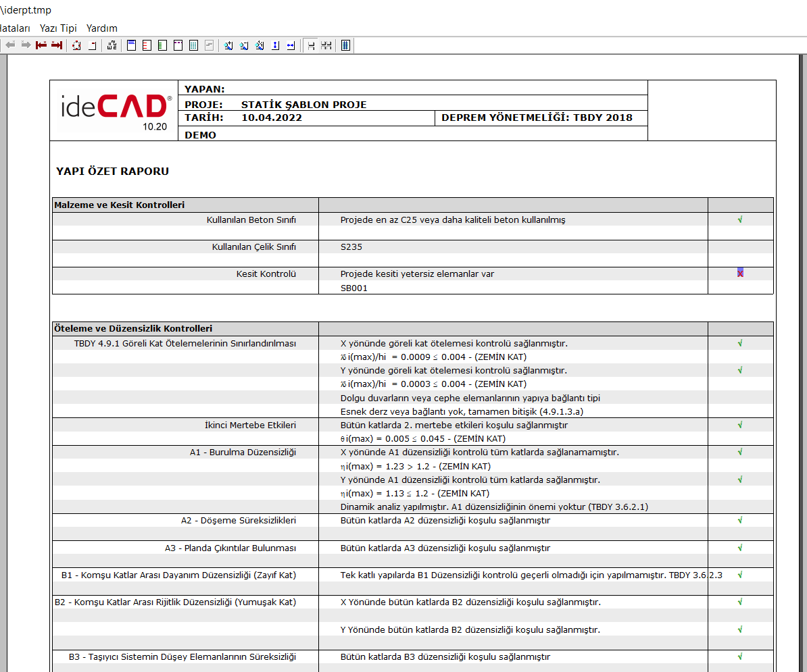Select the YAPAN: label

click(x=204, y=89)
